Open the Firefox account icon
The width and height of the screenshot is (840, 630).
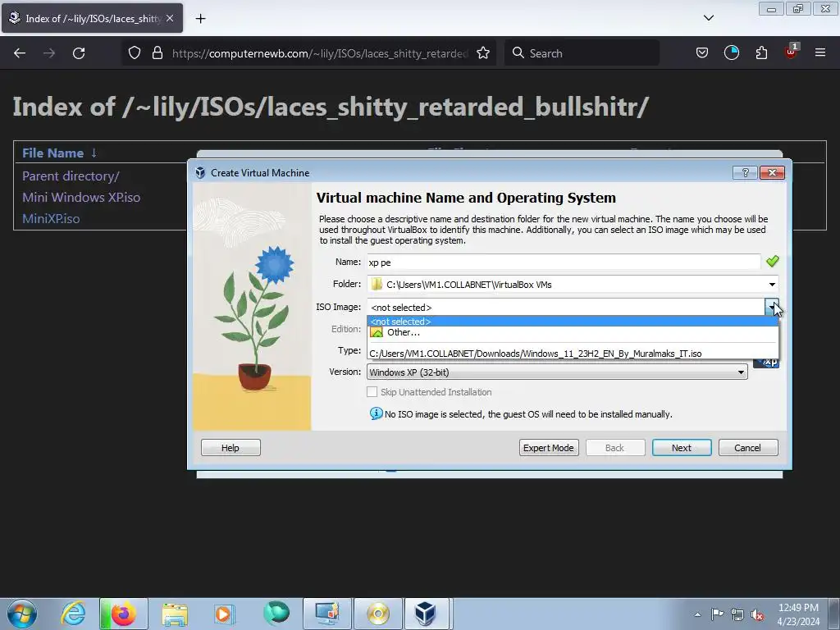[731, 53]
